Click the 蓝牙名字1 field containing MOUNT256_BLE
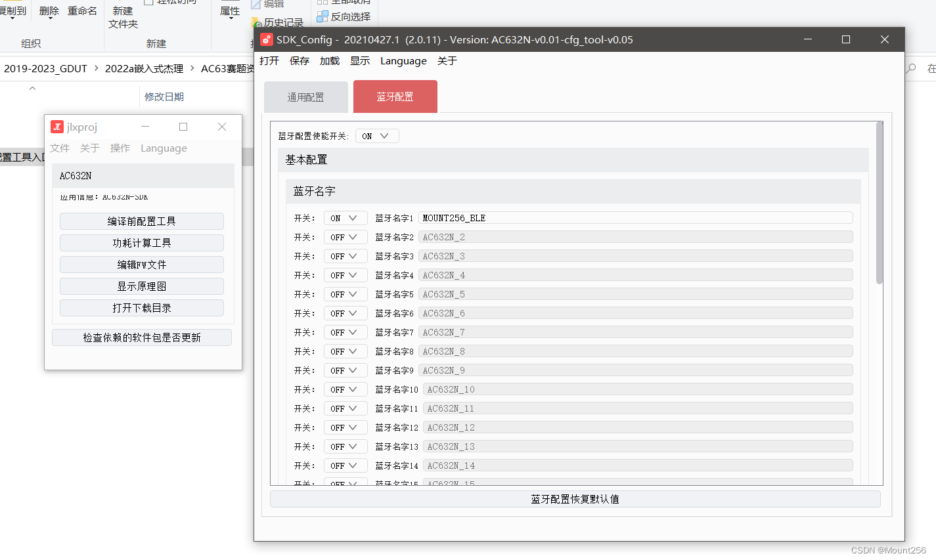Viewport: 936px width, 560px height. [x=636, y=218]
